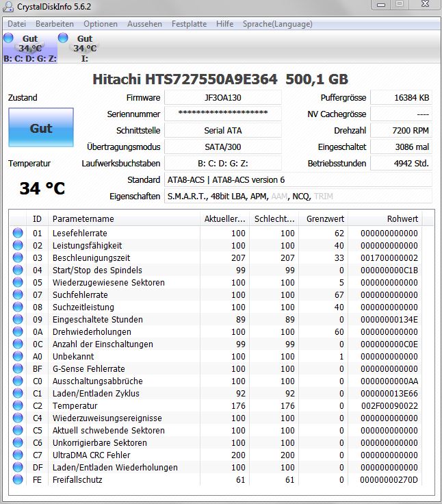Open the Hilfe menu

point(225,24)
